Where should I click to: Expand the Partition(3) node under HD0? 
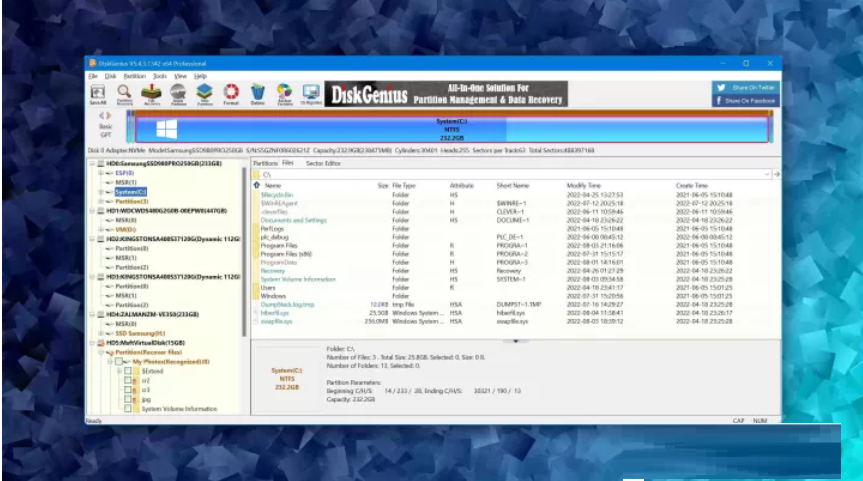coord(101,201)
